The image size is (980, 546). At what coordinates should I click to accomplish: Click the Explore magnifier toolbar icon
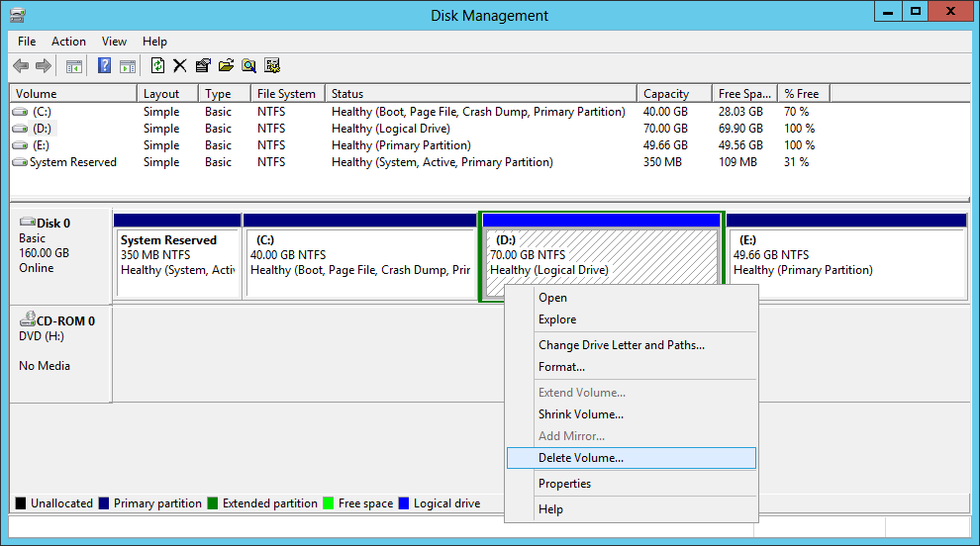[248, 65]
